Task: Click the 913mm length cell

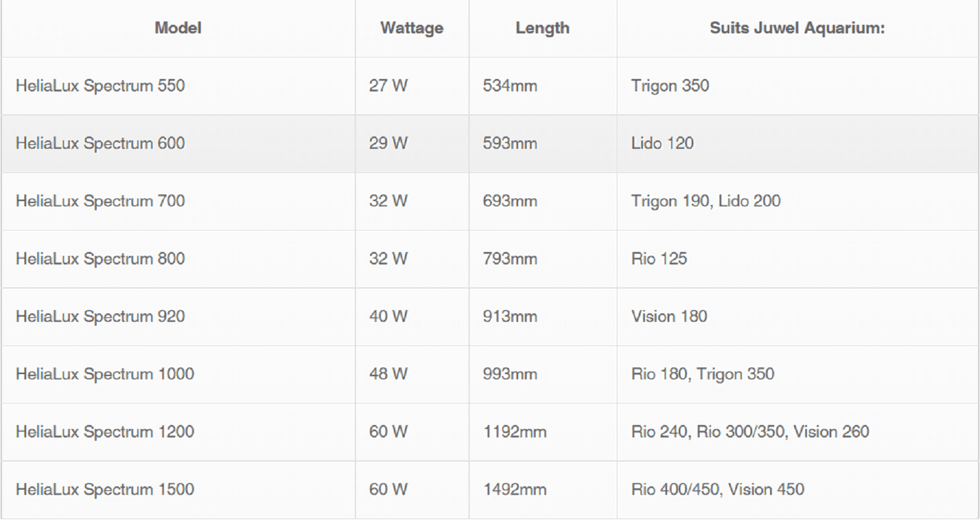Action: click(x=510, y=317)
